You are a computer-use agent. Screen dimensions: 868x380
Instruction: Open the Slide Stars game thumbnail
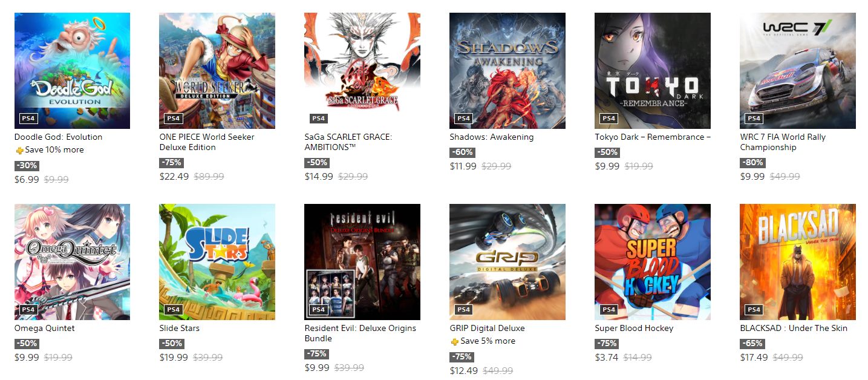tap(217, 262)
